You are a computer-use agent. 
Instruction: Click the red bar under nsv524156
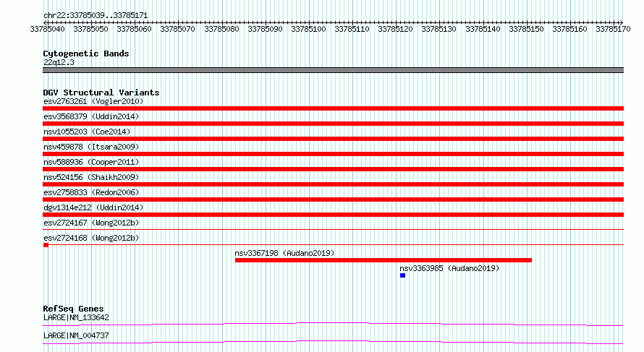(x=333, y=184)
